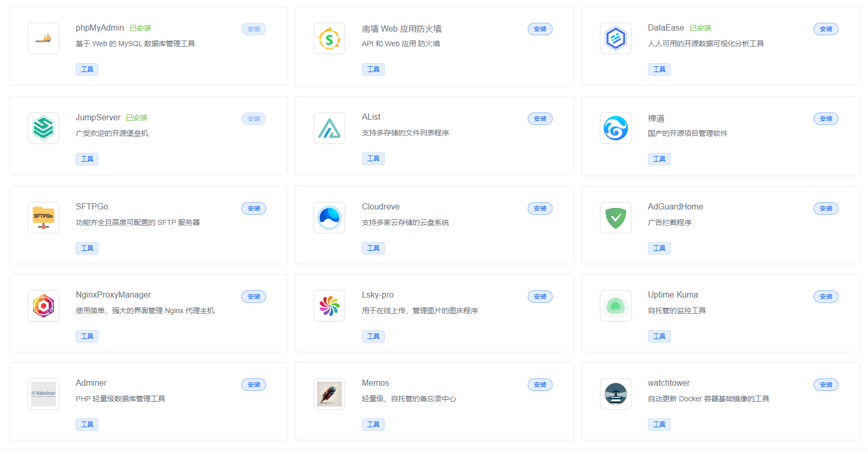This screenshot has height=450, width=868.
Task: Click the watchtower app icon
Action: pyautogui.click(x=615, y=394)
